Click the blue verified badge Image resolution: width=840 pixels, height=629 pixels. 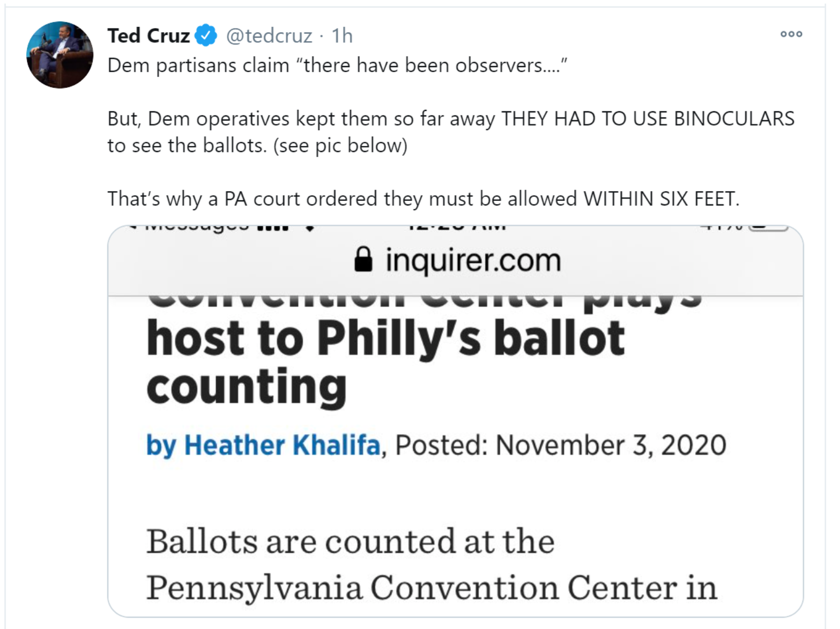[x=206, y=36]
